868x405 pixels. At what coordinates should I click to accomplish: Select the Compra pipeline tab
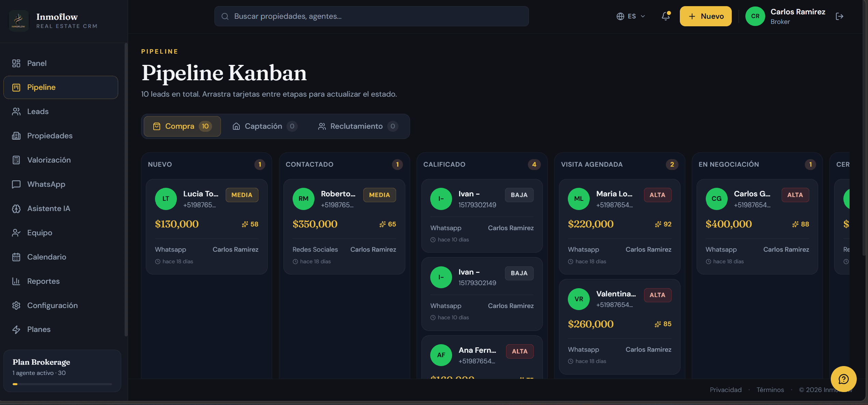182,126
